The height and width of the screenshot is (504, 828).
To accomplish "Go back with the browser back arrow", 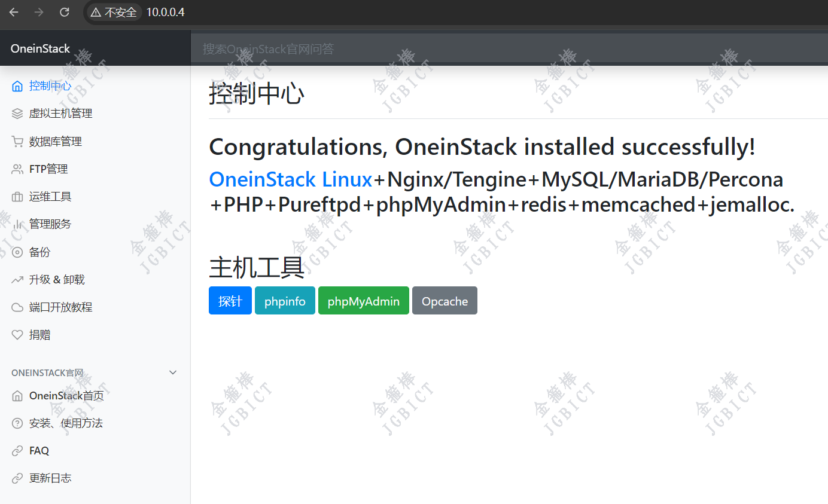I will click(14, 12).
